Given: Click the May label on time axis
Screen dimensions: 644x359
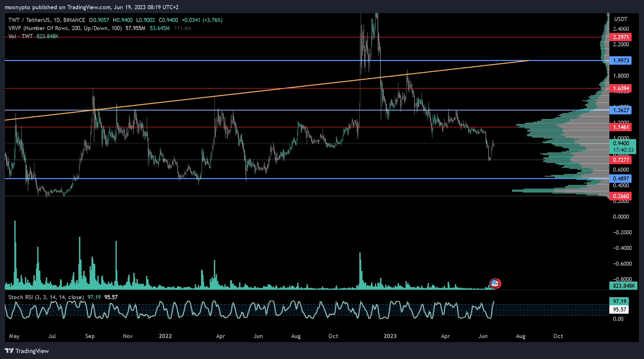Looking at the screenshot, I should pyautogui.click(x=14, y=336).
